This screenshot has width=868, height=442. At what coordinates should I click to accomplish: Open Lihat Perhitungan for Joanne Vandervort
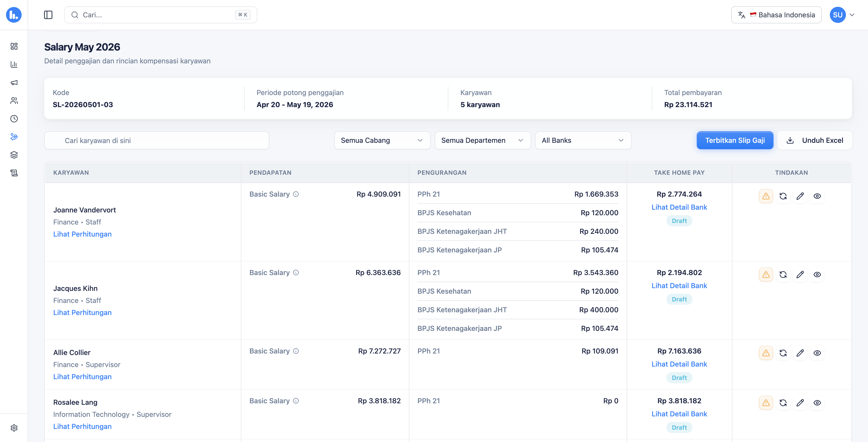point(83,234)
